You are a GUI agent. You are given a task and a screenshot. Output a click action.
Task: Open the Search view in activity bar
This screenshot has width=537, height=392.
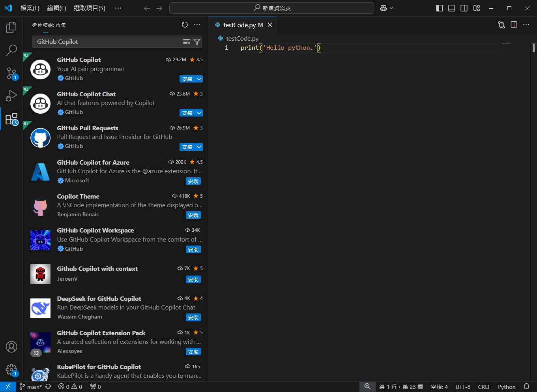click(x=11, y=50)
